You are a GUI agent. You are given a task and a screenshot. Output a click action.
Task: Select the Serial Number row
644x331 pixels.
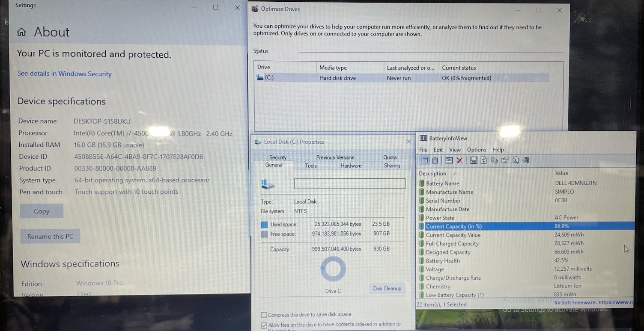[526, 201]
